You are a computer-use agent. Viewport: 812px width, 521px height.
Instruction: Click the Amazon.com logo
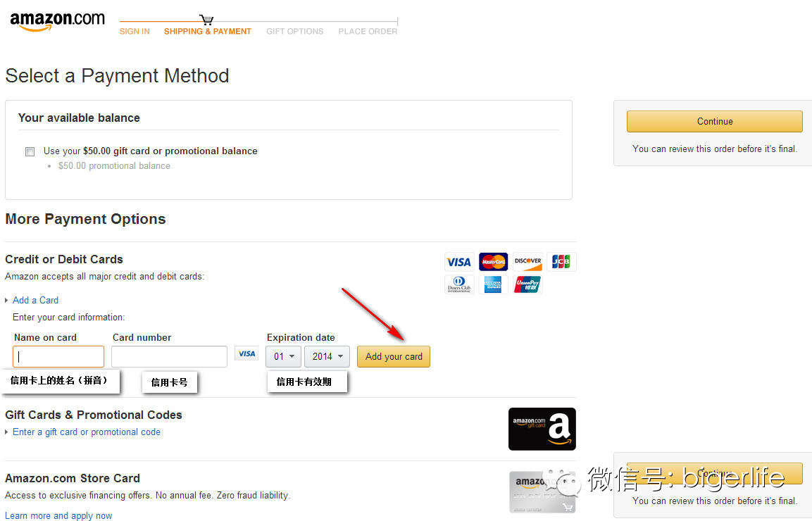[57, 21]
